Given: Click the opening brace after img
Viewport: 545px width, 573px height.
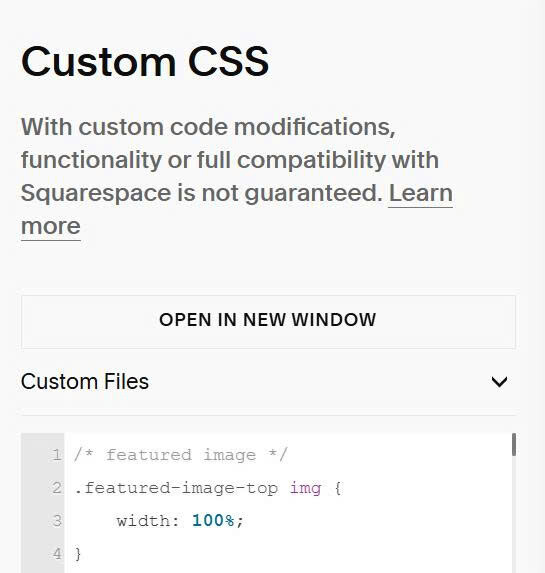Looking at the screenshot, I should click(x=338, y=488).
